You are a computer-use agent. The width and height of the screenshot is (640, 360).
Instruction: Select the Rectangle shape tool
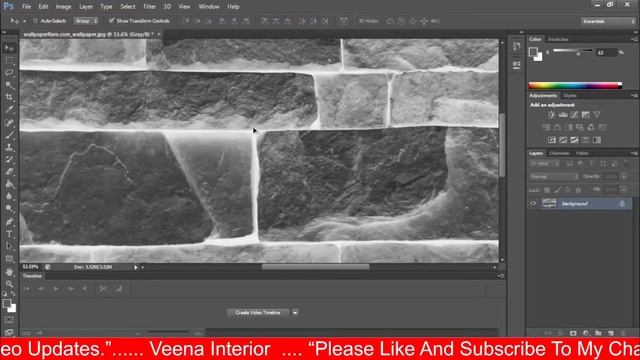9,258
